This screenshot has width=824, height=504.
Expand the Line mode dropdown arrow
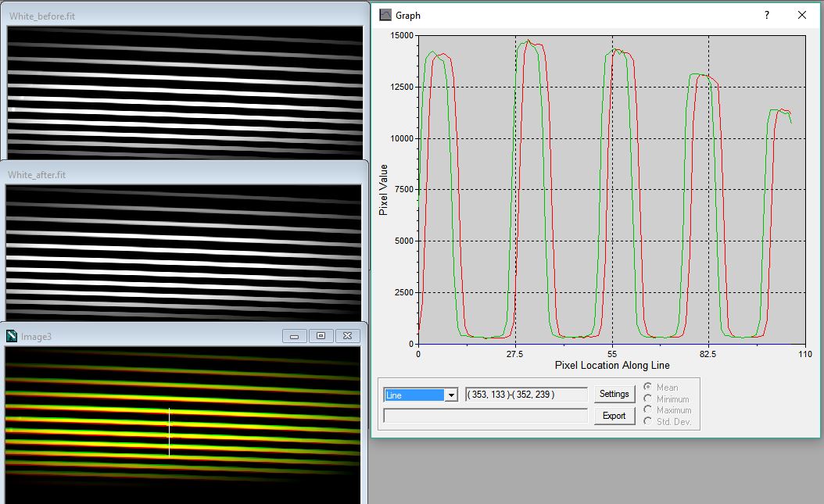click(450, 395)
